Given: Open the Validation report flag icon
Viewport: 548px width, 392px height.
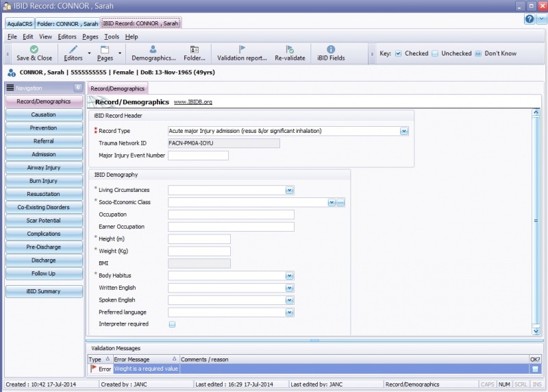Looking at the screenshot, I should (x=242, y=50).
